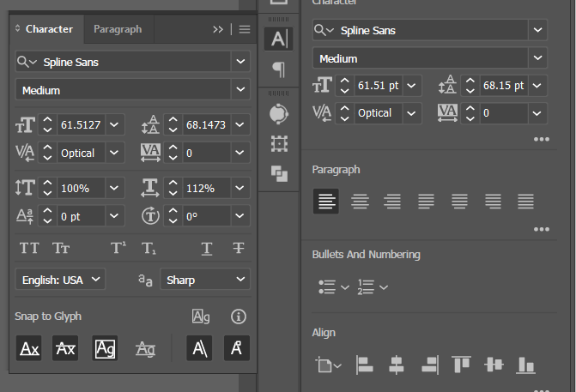Open the Character panel flyout menu
The width and height of the screenshot is (576, 392).
coord(245,29)
